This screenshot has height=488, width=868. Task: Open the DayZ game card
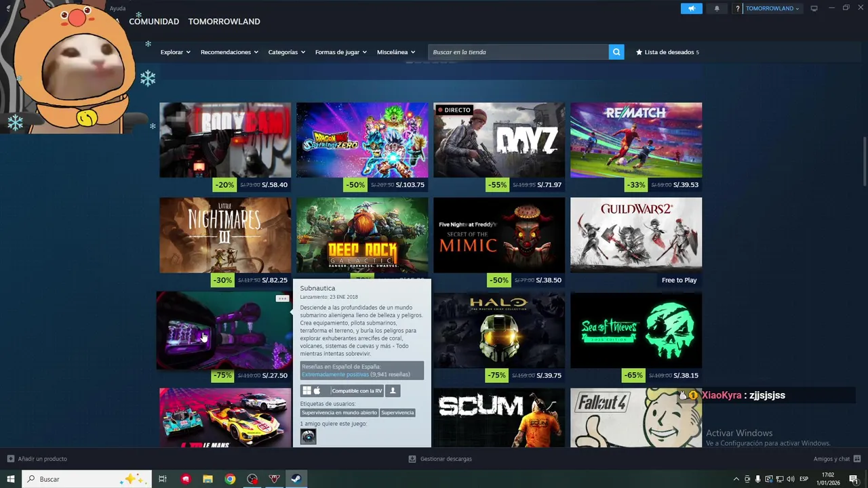pyautogui.click(x=499, y=140)
